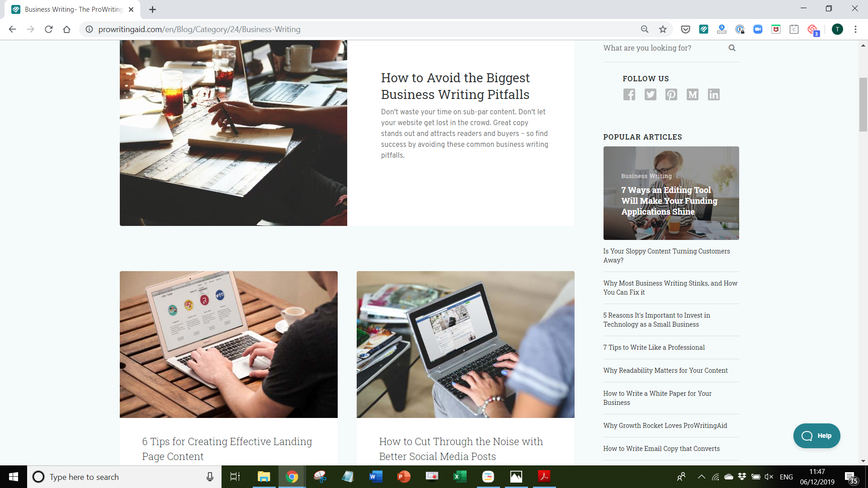Viewport: 868px width, 488px height.
Task: Open the Help chat button
Action: point(816,436)
